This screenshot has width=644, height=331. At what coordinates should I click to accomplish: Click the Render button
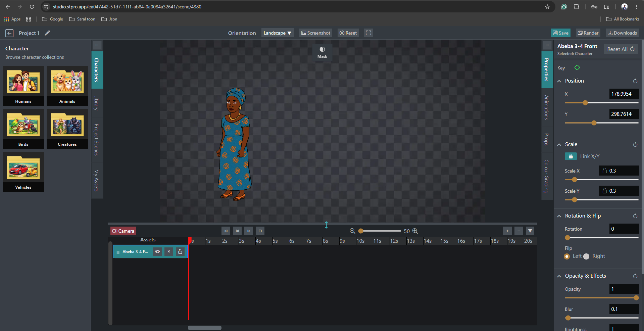pos(588,33)
